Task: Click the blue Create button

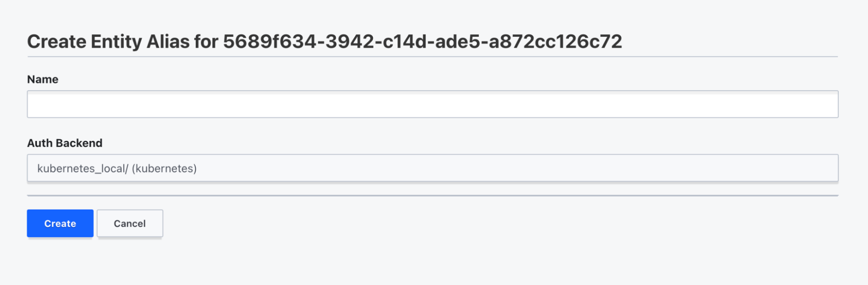Action: (x=60, y=223)
